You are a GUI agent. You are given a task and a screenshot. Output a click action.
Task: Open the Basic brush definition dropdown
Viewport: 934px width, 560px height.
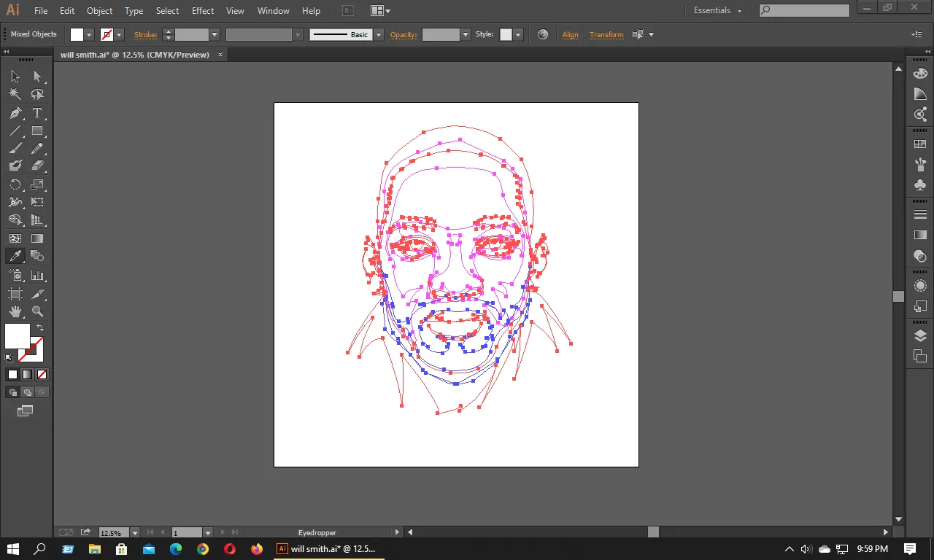pos(379,35)
